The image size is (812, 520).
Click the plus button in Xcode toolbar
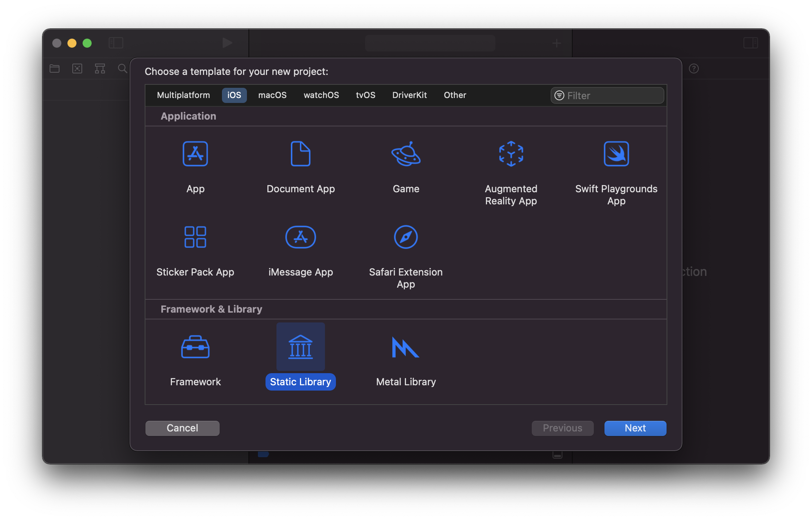556,43
